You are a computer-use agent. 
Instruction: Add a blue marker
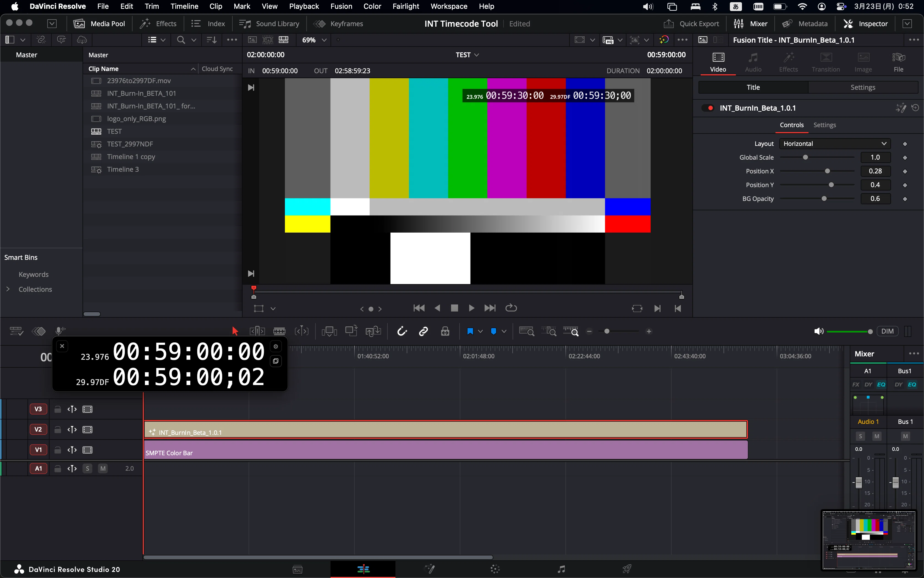pos(494,331)
